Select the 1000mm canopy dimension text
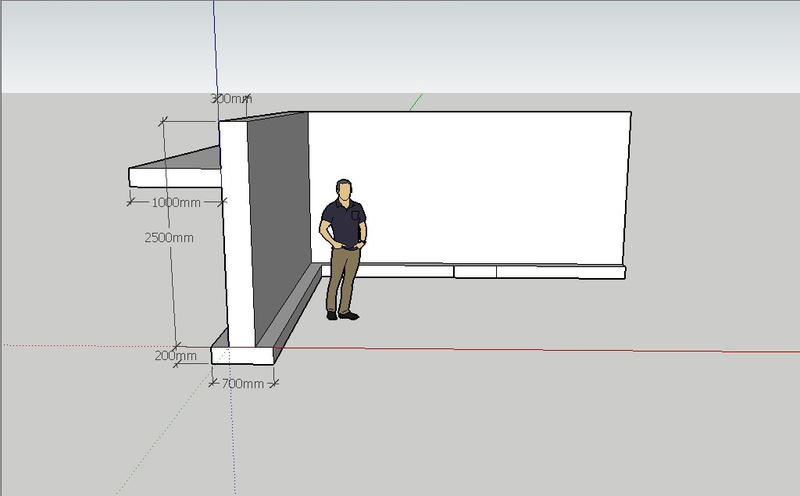The height and width of the screenshot is (496, 800). [x=177, y=202]
